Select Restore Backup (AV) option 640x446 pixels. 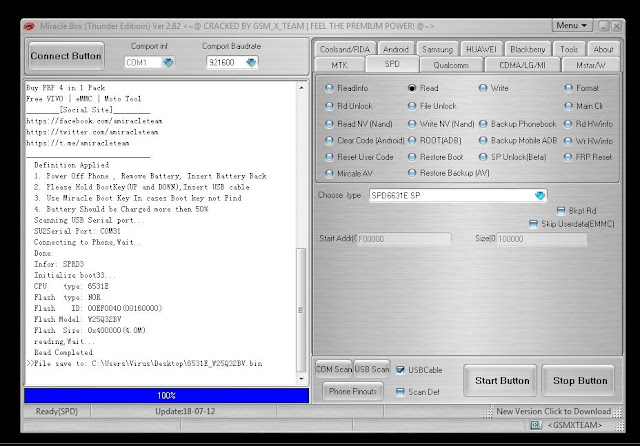pos(449,173)
